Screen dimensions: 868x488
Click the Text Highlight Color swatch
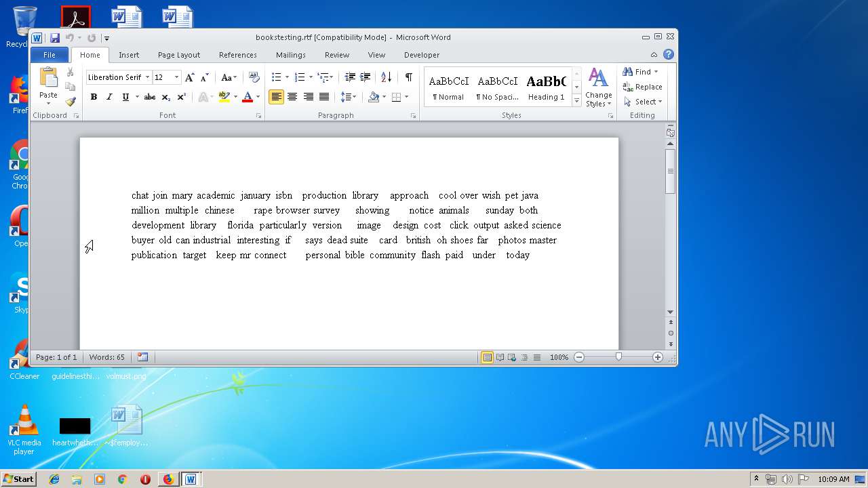click(x=224, y=97)
